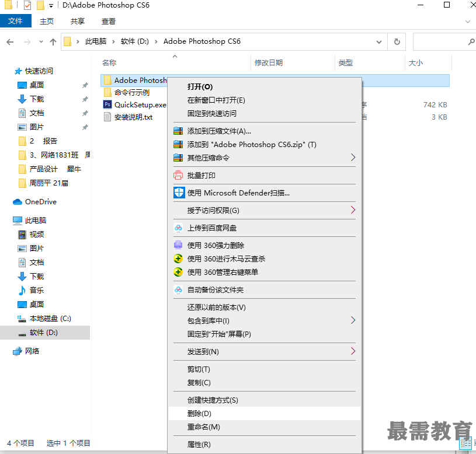Click the 命令行示例 folder icon
This screenshot has height=454, width=476.
(107, 92)
